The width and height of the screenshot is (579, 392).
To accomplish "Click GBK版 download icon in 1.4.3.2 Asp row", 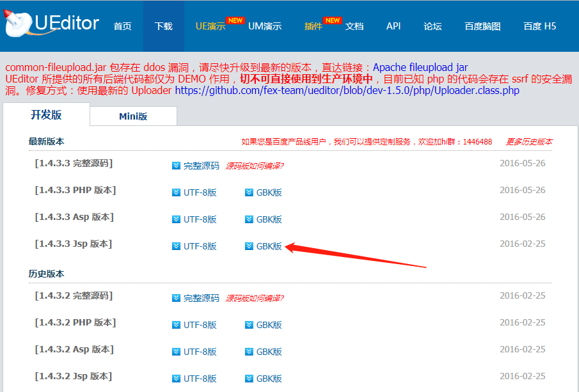I will pos(250,352).
